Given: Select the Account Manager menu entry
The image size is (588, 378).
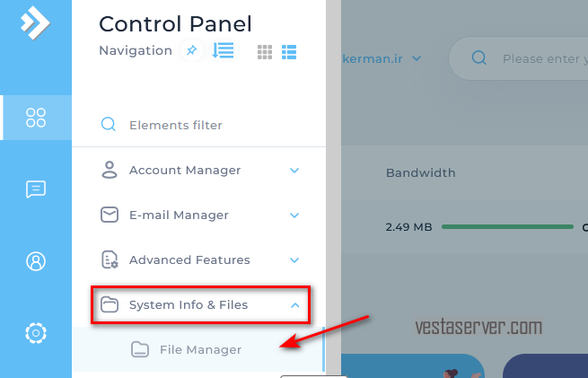Looking at the screenshot, I should pos(198,171).
